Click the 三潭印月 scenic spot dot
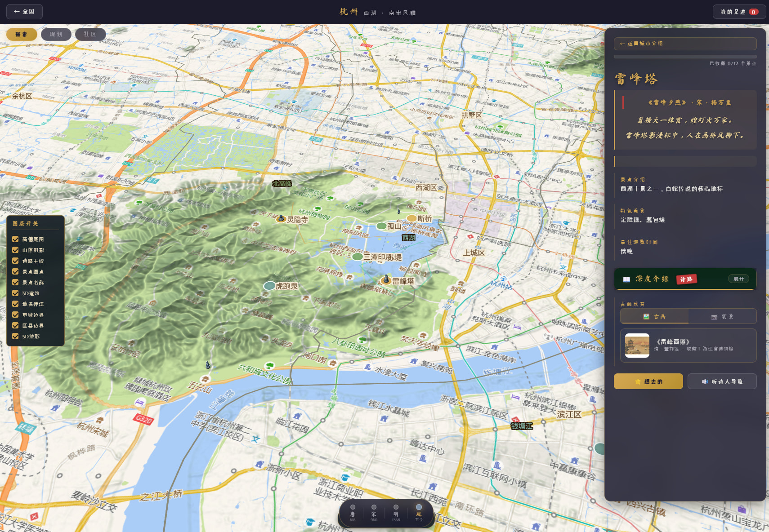This screenshot has width=769, height=532. [x=358, y=257]
